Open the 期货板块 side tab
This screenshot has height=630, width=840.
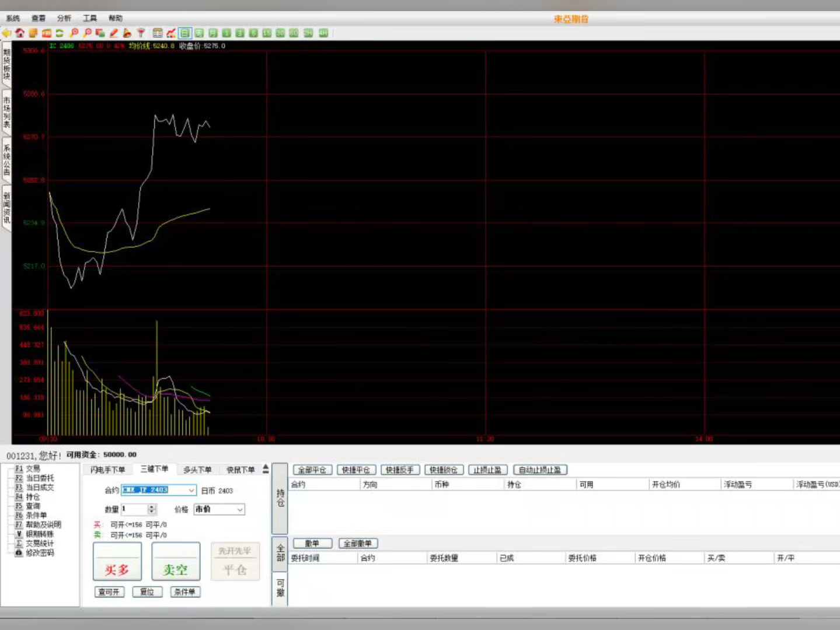pyautogui.click(x=6, y=64)
